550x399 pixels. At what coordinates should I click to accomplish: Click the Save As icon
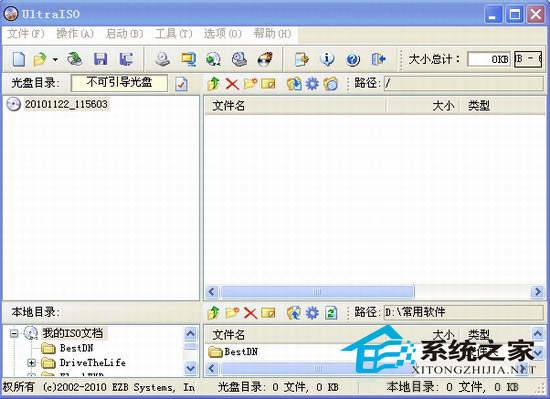pyautogui.click(x=126, y=59)
